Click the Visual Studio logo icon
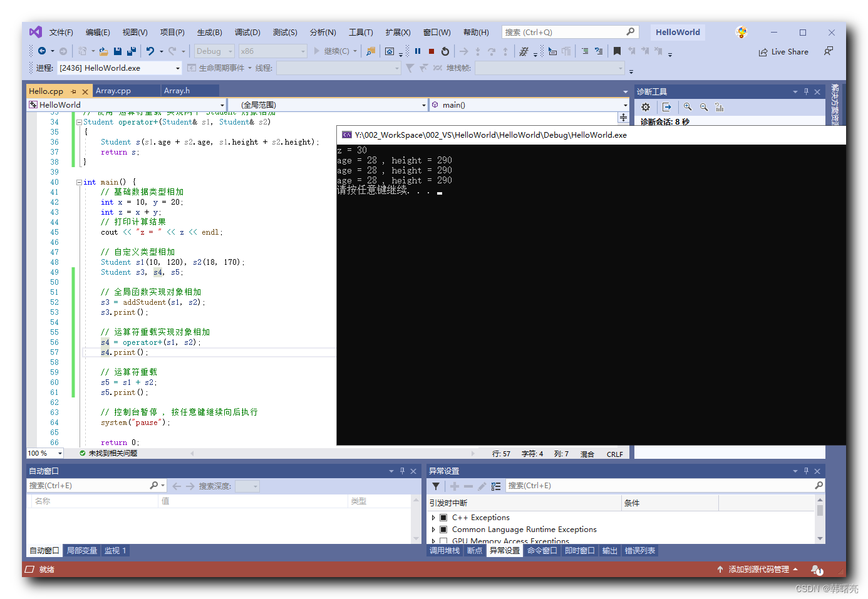 coord(36,32)
